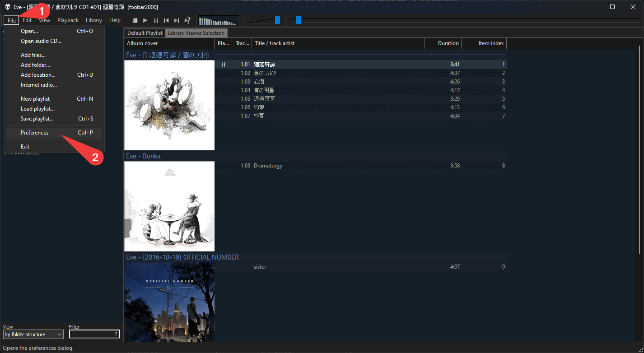The width and height of the screenshot is (644, 353).
Task: Click the foobar2000 app icon in the title bar
Action: tap(7, 7)
